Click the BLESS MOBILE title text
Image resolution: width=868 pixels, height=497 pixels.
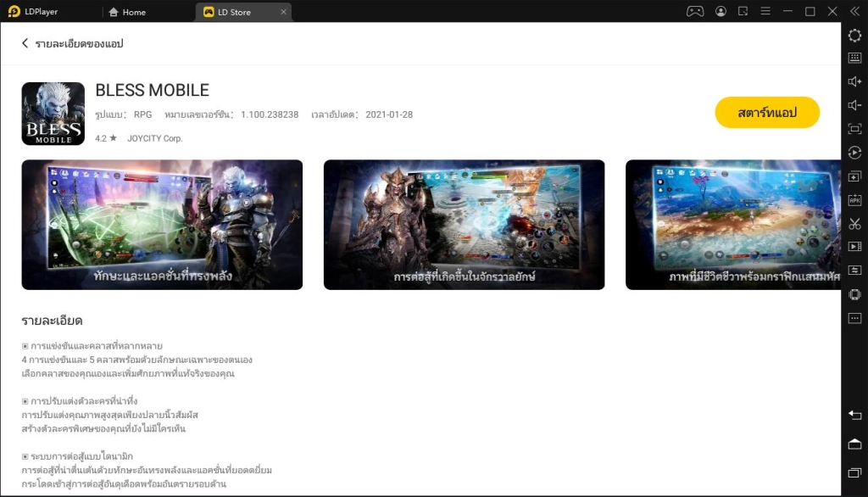153,90
